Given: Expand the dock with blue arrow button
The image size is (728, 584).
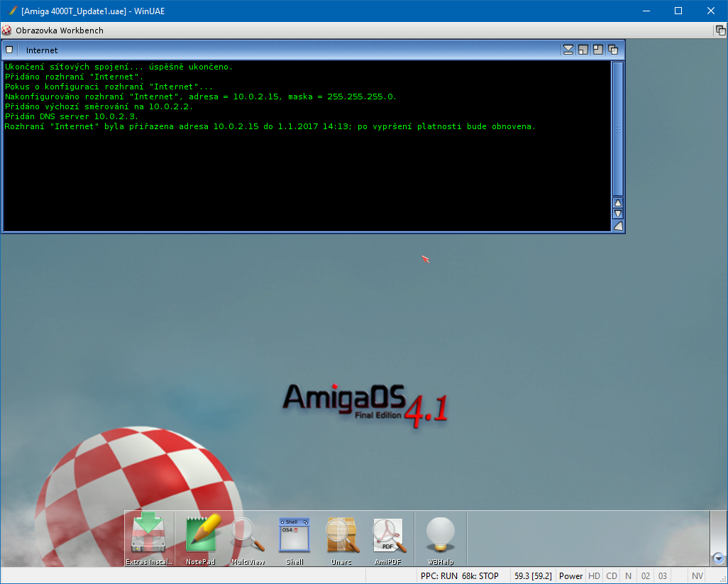Looking at the screenshot, I should pos(718,558).
